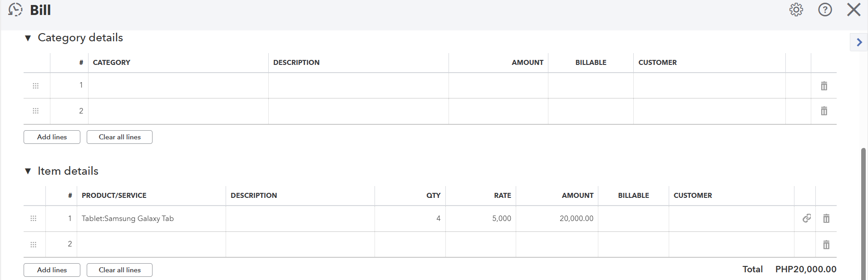Delete category line 1 with trash icon
This screenshot has width=868, height=280.
(824, 86)
